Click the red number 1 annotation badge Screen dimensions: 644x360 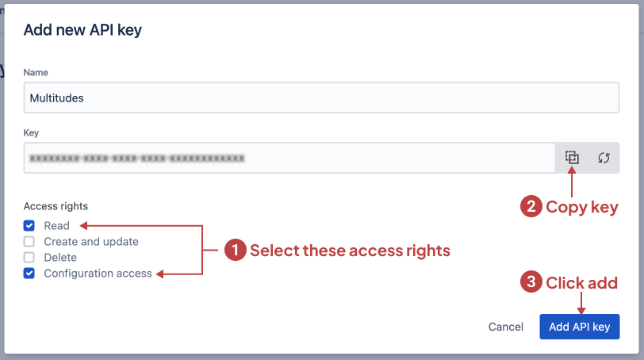click(235, 251)
